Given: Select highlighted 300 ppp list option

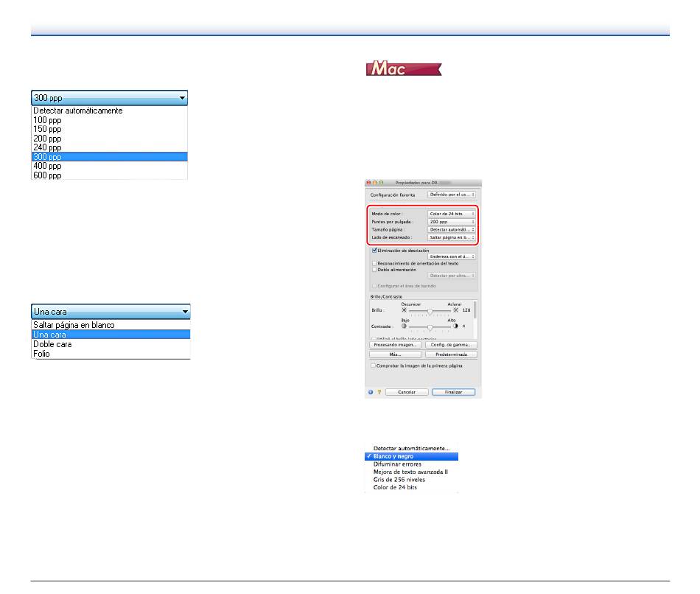Looking at the screenshot, I should click(109, 157).
